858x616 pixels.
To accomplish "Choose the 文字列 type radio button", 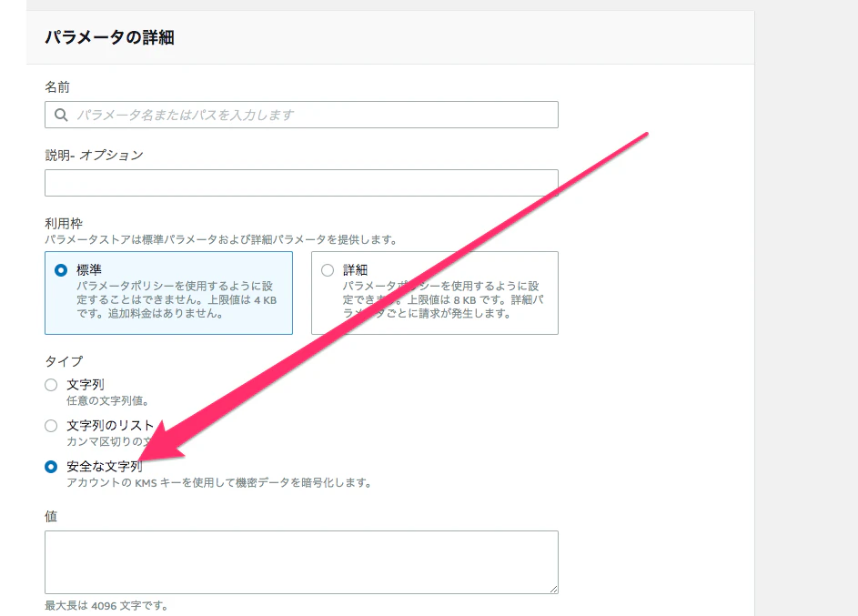I will pyautogui.click(x=51, y=385).
